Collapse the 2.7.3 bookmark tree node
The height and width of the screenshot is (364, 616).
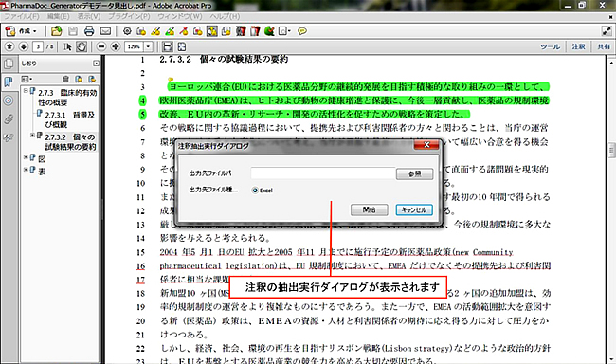point(26,91)
